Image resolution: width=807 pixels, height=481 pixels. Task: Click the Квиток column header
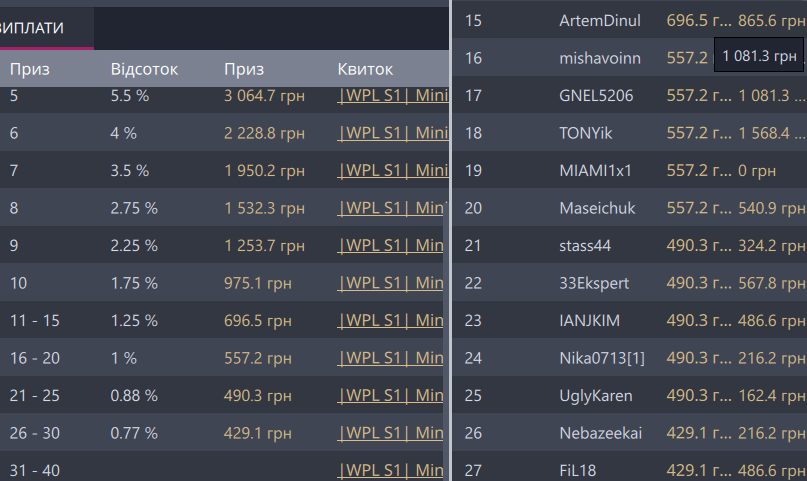coord(365,69)
